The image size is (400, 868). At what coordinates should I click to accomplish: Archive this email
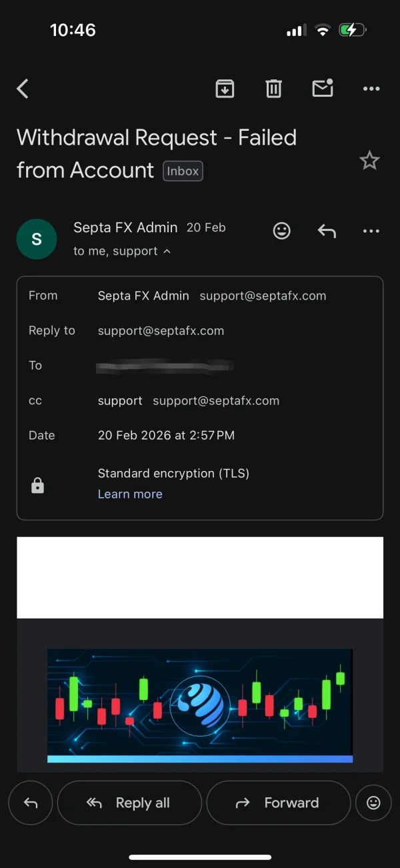pyautogui.click(x=225, y=89)
